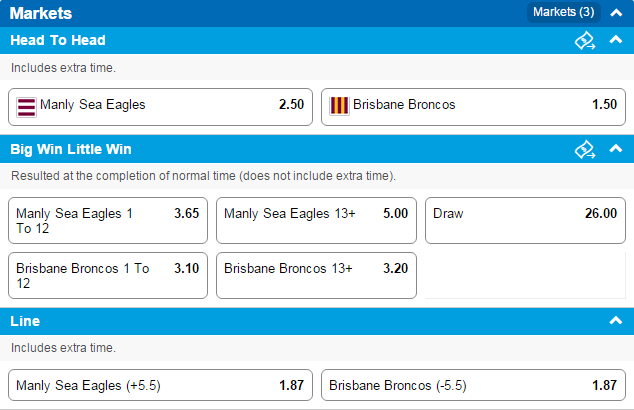Screen dimensions: 634x410
Task: Click the Head To Head header title
Action: 58,40
